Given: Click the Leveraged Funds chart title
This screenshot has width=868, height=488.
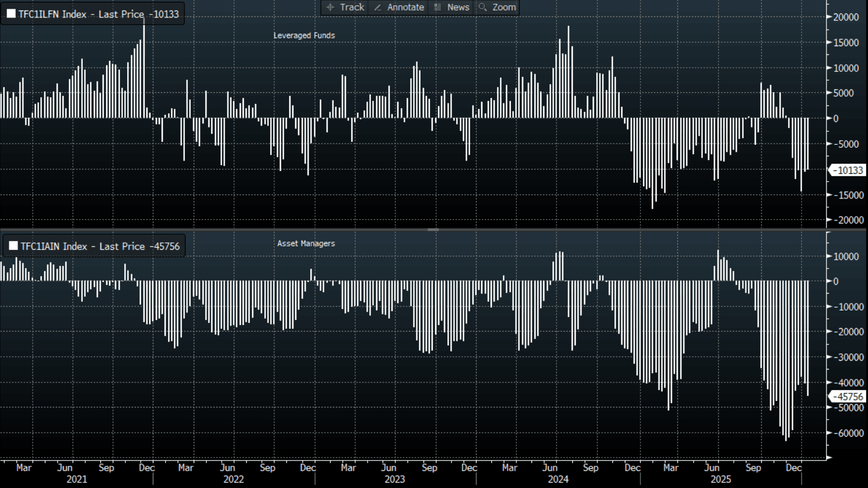Looking at the screenshot, I should pyautogui.click(x=304, y=36).
